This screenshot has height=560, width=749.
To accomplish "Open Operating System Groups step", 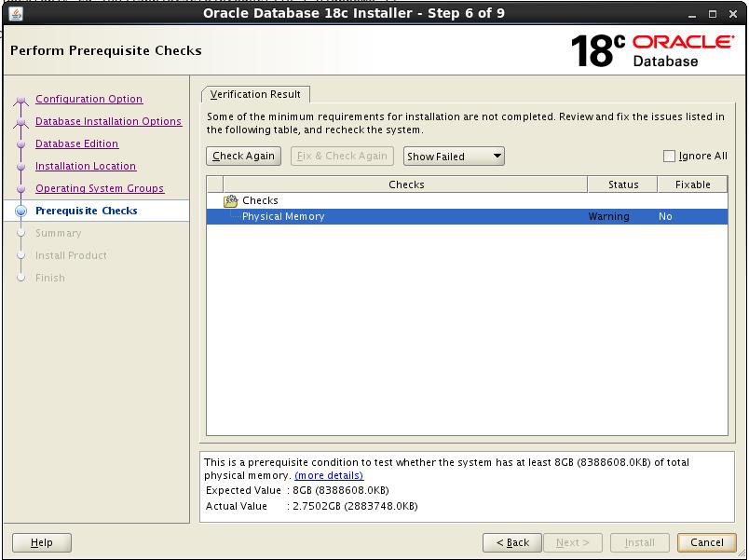I will coord(99,189).
